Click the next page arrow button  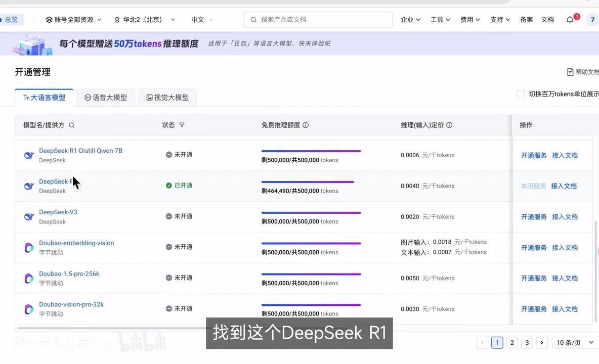(x=542, y=343)
